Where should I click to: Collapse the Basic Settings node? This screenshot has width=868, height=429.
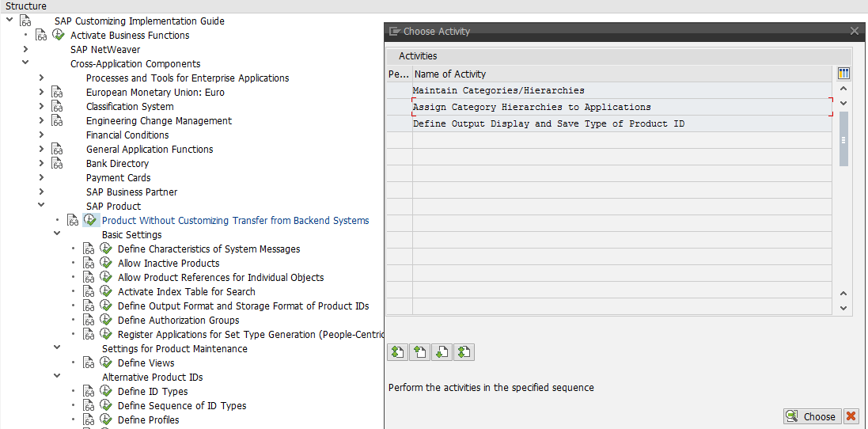[57, 235]
